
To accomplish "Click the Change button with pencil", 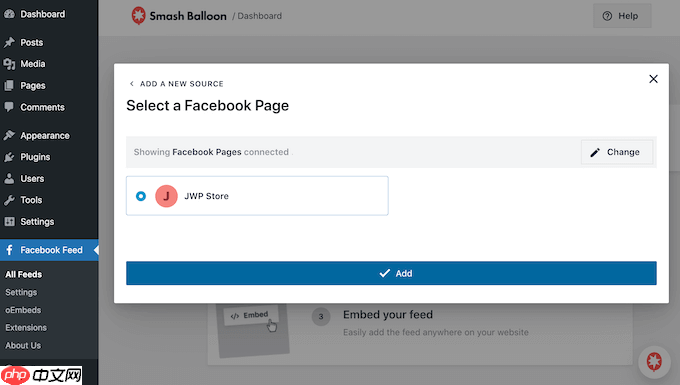I will [x=617, y=152].
